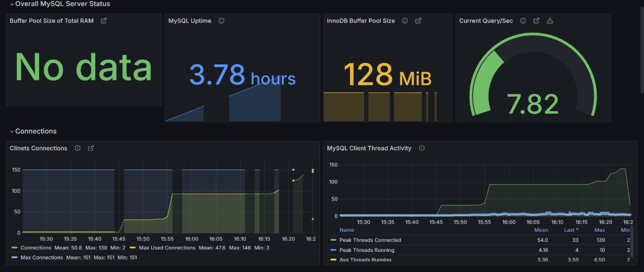Open external link icon of InnoDB Buffer Pool Size panel
The height and width of the screenshot is (272, 644).
(x=418, y=21)
